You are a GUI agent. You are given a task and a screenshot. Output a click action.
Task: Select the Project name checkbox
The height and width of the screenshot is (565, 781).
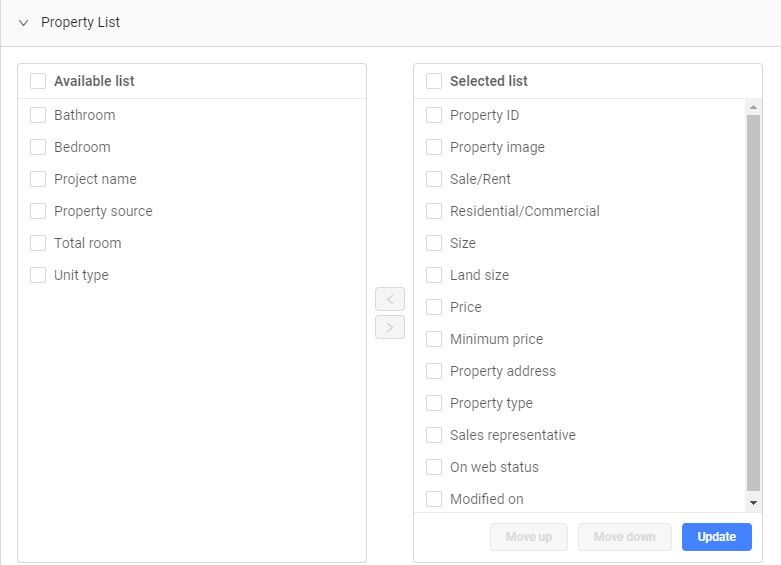point(38,179)
